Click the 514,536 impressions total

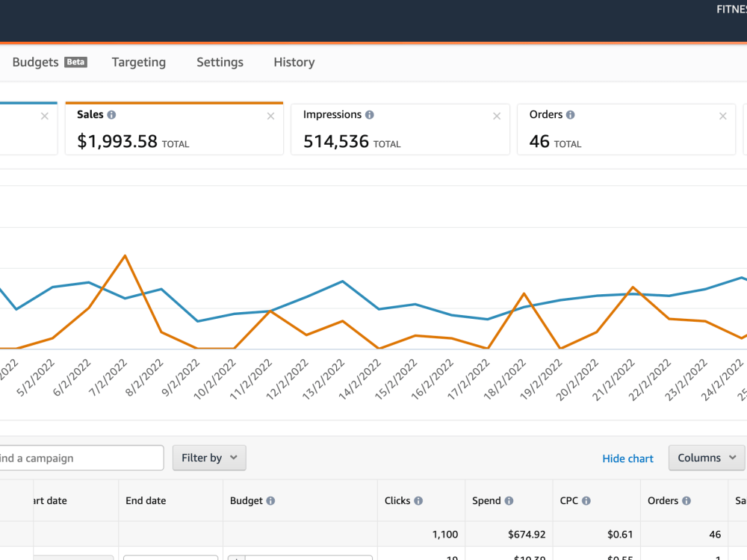[x=336, y=141]
